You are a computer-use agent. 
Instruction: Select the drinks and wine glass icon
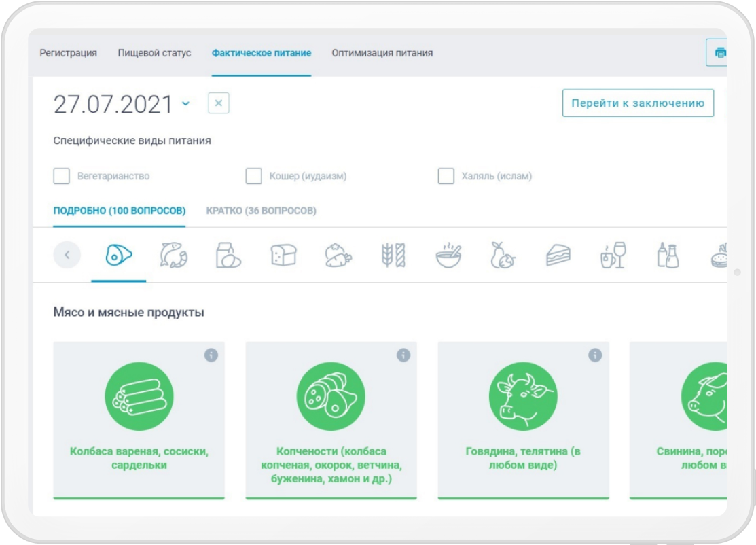[x=613, y=255]
